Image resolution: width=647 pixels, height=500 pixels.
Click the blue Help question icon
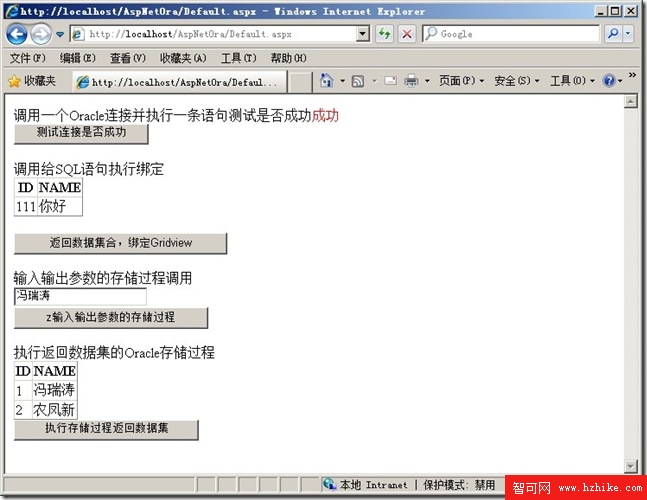click(609, 80)
